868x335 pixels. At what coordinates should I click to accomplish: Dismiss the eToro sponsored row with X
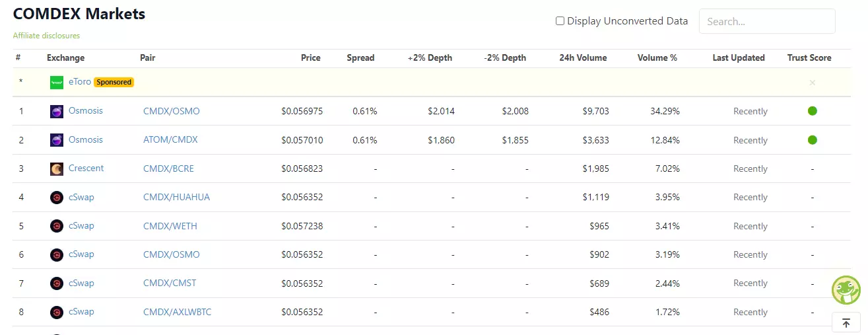coord(813,83)
